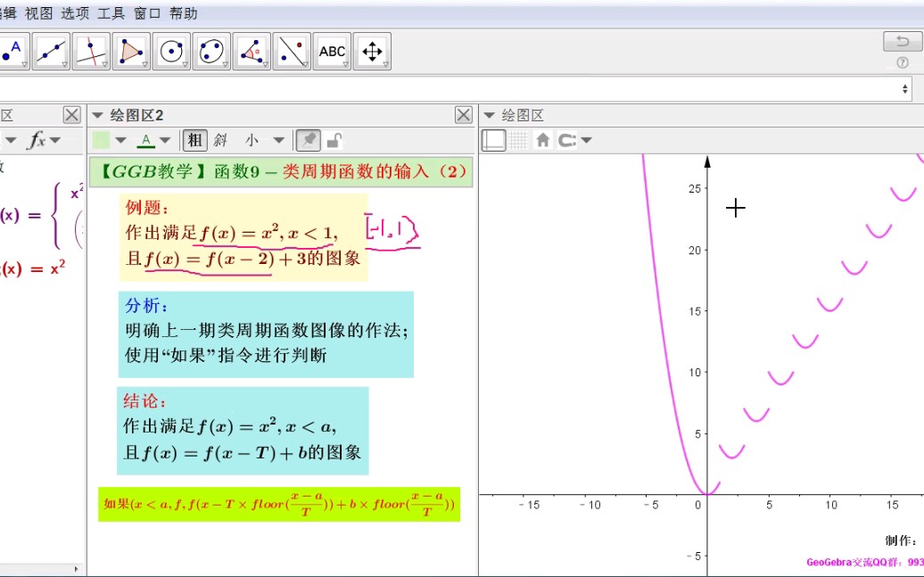924x577 pixels.
Task: Select the ABC text tool
Action: pyautogui.click(x=332, y=51)
